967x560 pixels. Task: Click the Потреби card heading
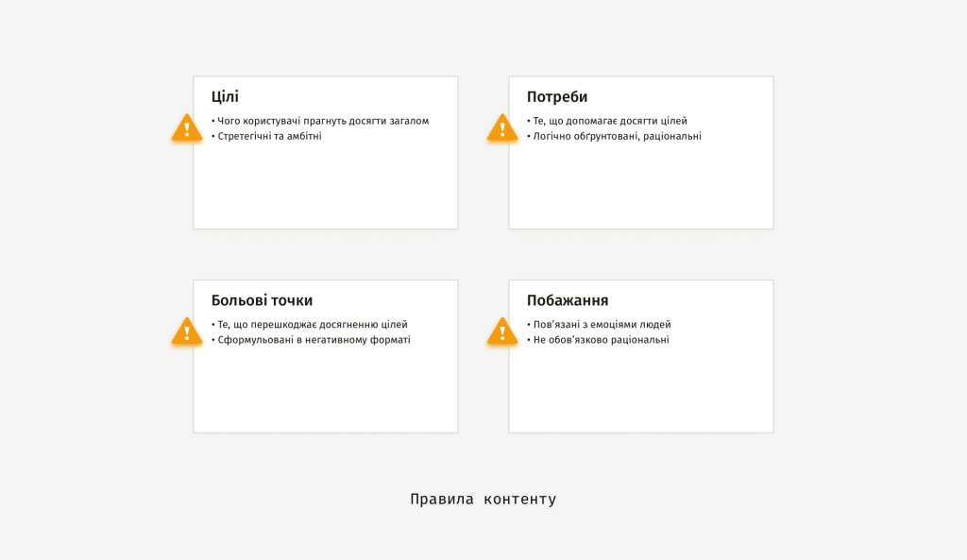pos(557,97)
